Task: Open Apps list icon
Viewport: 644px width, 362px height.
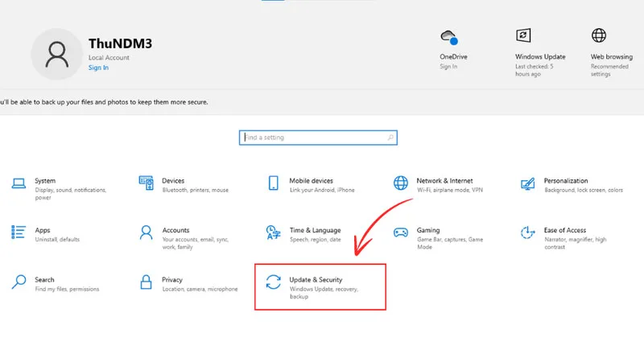Action: pos(19,232)
